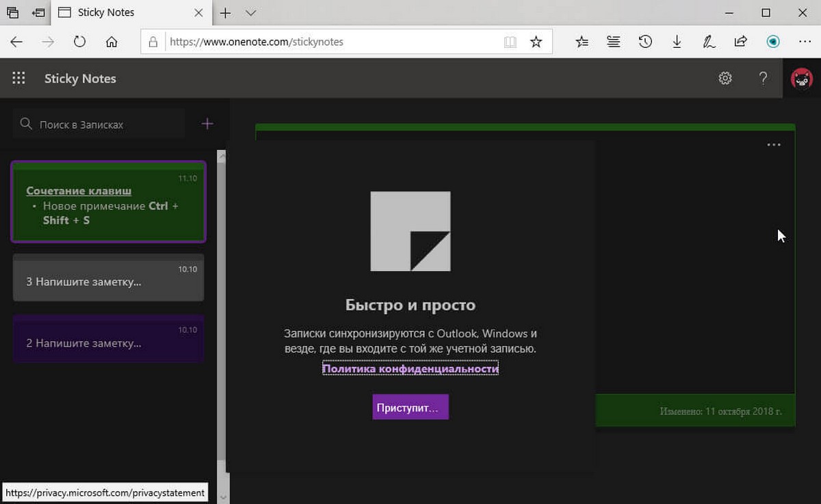
Task: Go to browser home page
Action: 112,42
